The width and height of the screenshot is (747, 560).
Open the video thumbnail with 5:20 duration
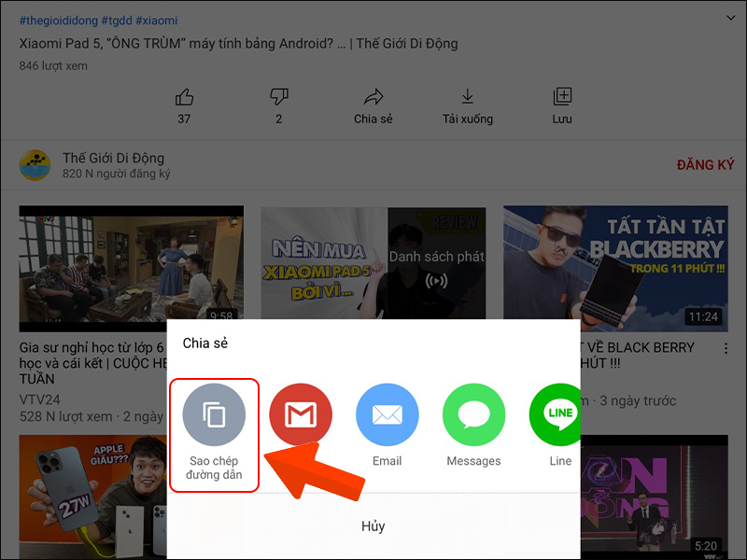(x=655, y=497)
